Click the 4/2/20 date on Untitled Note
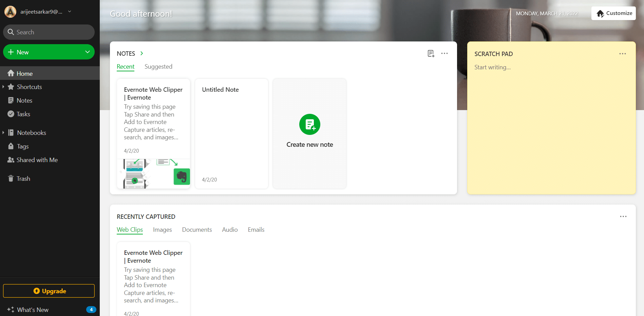This screenshot has height=316, width=644. click(x=209, y=179)
